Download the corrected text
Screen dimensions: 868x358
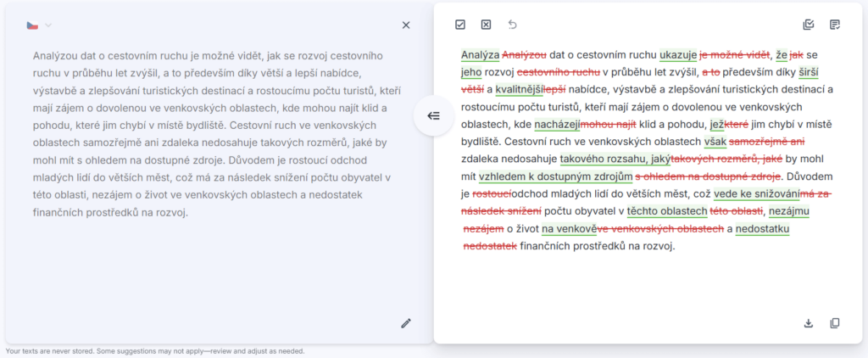(809, 323)
